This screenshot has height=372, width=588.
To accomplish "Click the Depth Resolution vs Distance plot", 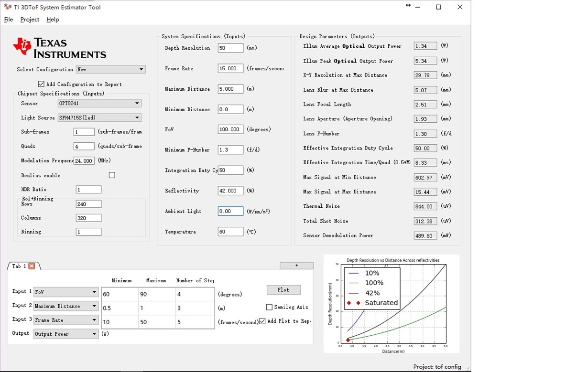I will (392, 304).
